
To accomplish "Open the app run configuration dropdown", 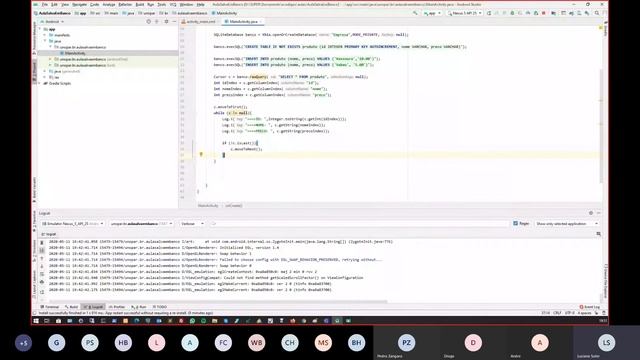I will pyautogui.click(x=432, y=13).
